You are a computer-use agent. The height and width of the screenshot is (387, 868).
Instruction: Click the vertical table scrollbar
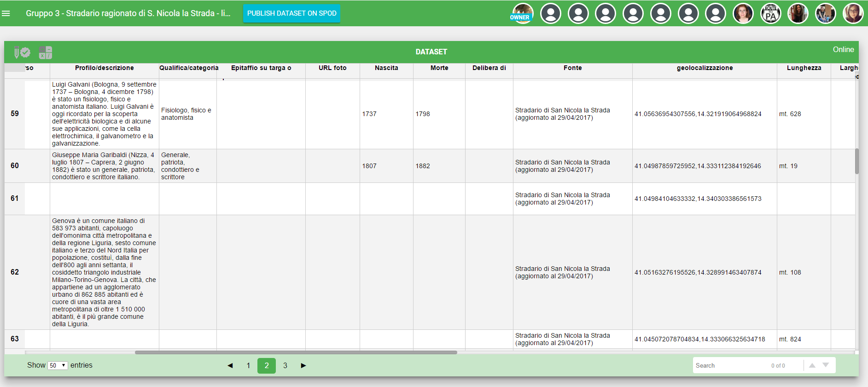(857, 161)
